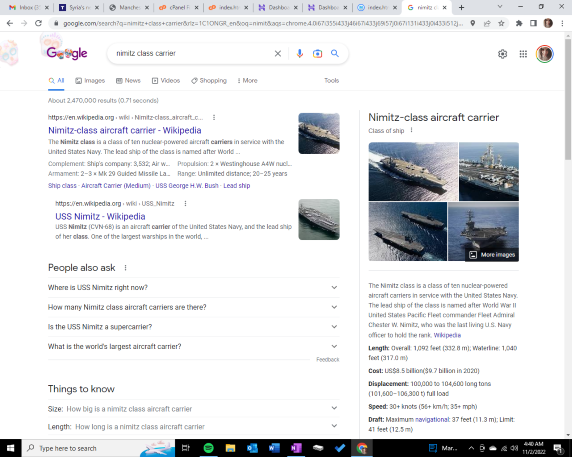Image resolution: width=572 pixels, height=457 pixels.
Task: Switch to the Gmail Inbox browser tab
Action: (28, 7)
